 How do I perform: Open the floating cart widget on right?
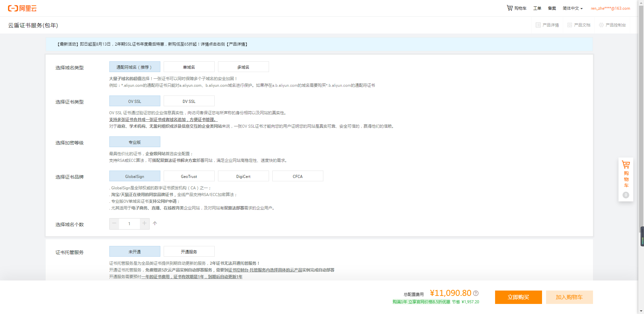coord(626,174)
